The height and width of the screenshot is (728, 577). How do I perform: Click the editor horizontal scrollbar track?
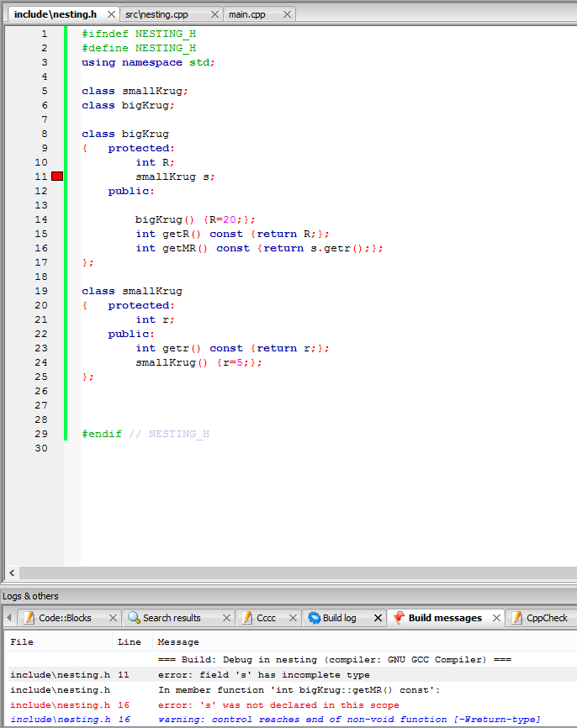[298, 573]
